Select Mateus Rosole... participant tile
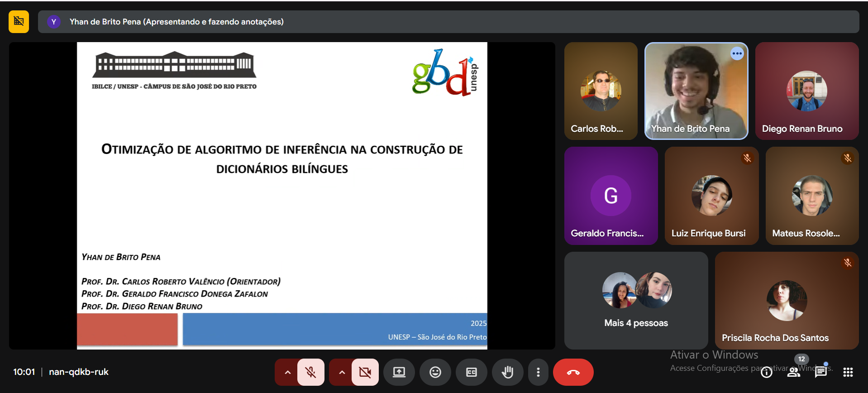 [x=812, y=196]
